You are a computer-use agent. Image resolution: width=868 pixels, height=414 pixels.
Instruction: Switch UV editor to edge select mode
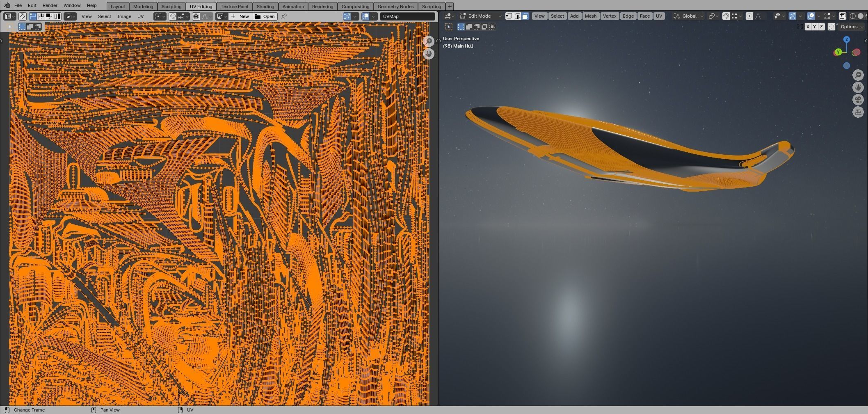(41, 16)
